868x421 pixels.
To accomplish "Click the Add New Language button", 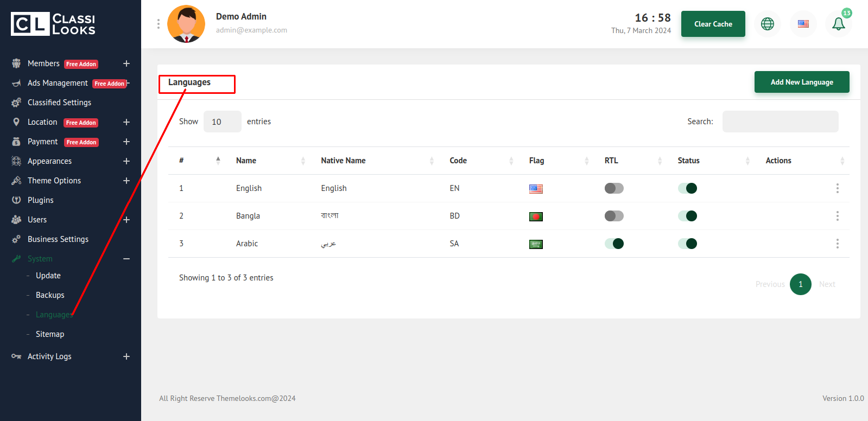I will point(801,82).
